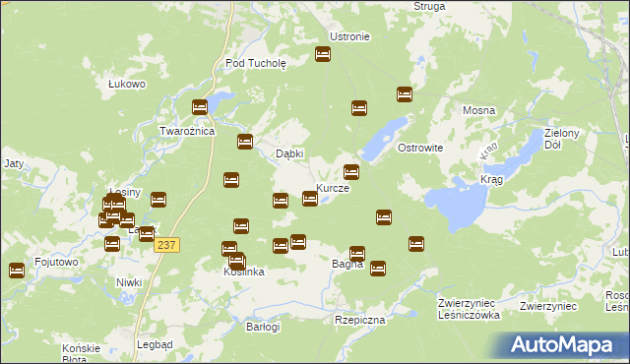Click the Kurcze village label
630x364 pixels.
click(333, 188)
